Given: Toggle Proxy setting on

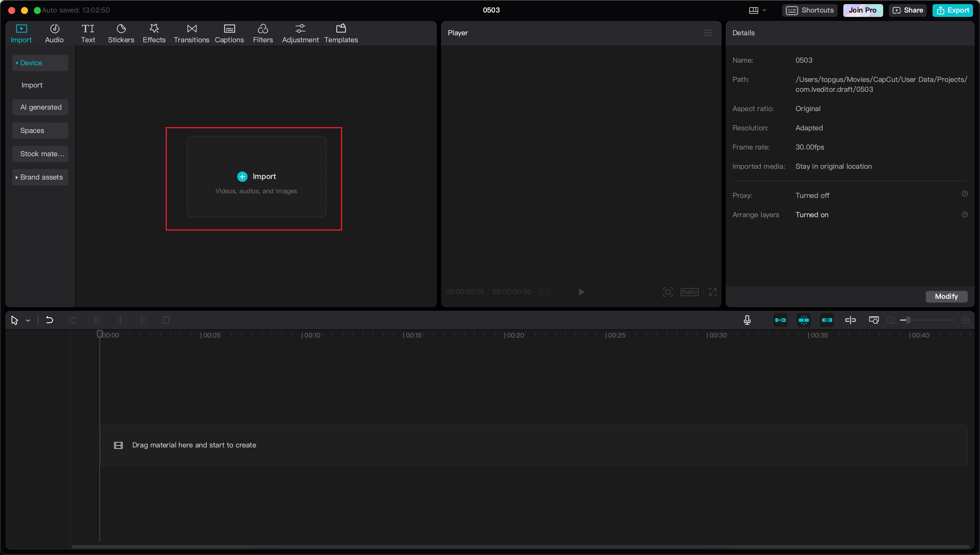Looking at the screenshot, I should [812, 195].
